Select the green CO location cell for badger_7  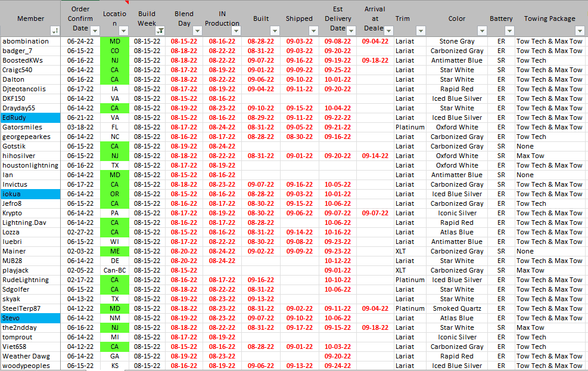(114, 51)
